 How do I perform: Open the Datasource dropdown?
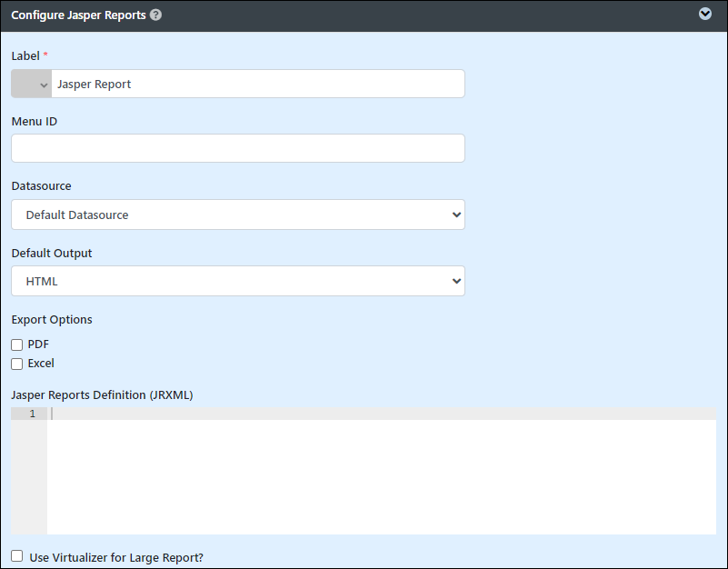click(x=238, y=215)
